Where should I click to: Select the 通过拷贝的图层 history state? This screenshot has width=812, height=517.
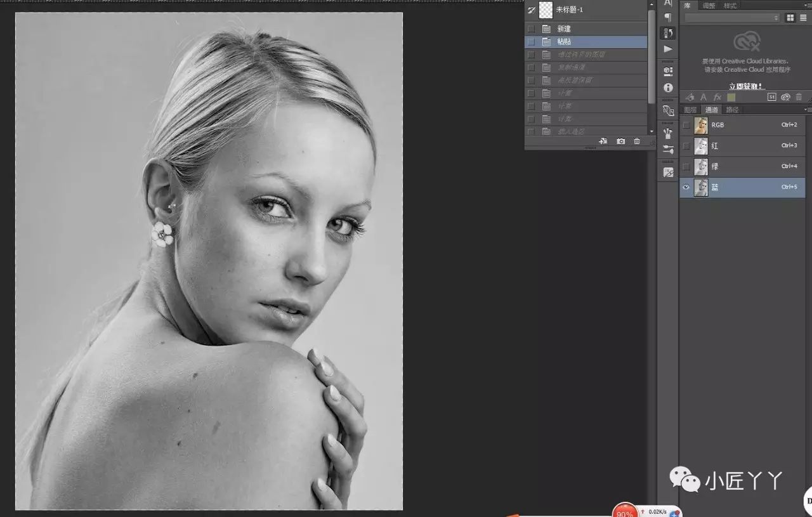(586, 55)
